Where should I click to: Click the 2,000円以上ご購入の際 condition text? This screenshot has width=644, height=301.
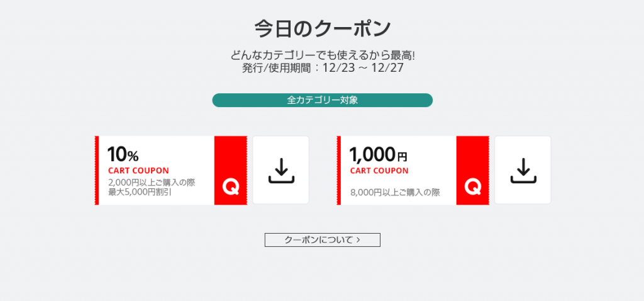pos(152,183)
